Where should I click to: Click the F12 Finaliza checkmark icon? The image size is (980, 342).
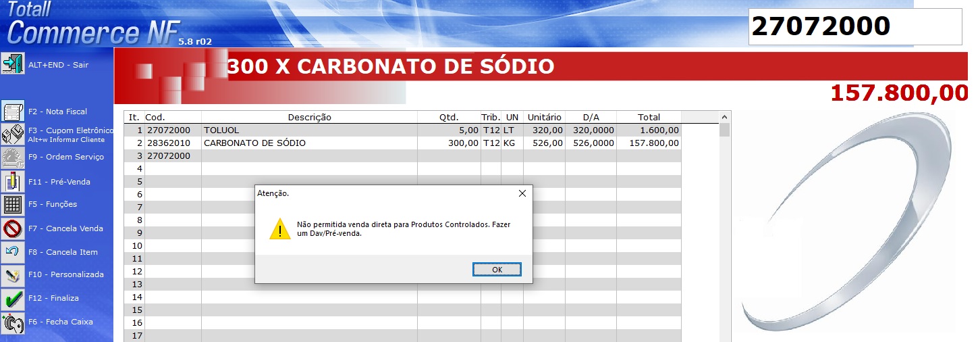[13, 298]
